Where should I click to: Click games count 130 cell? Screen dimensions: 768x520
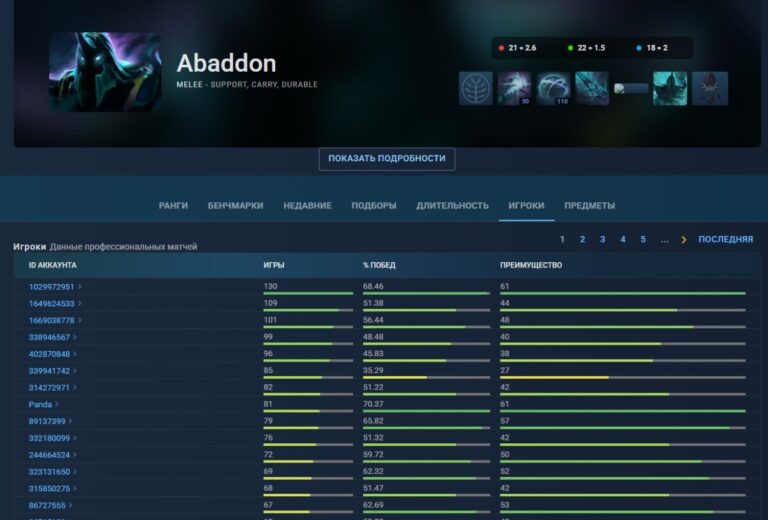(x=270, y=286)
